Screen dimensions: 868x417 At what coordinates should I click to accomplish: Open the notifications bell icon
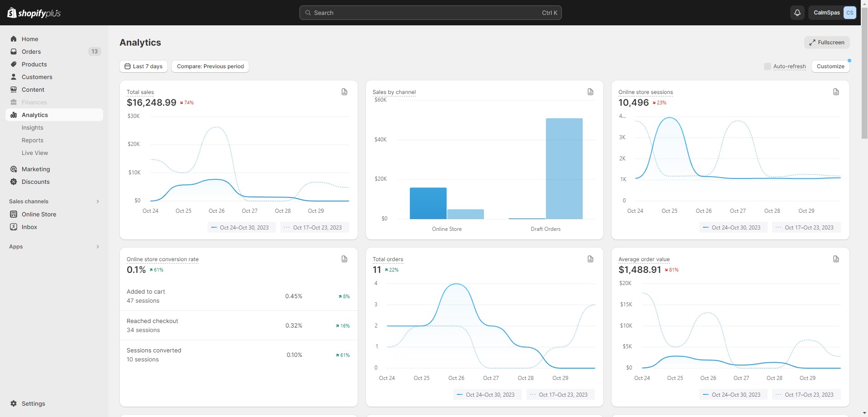pos(797,13)
